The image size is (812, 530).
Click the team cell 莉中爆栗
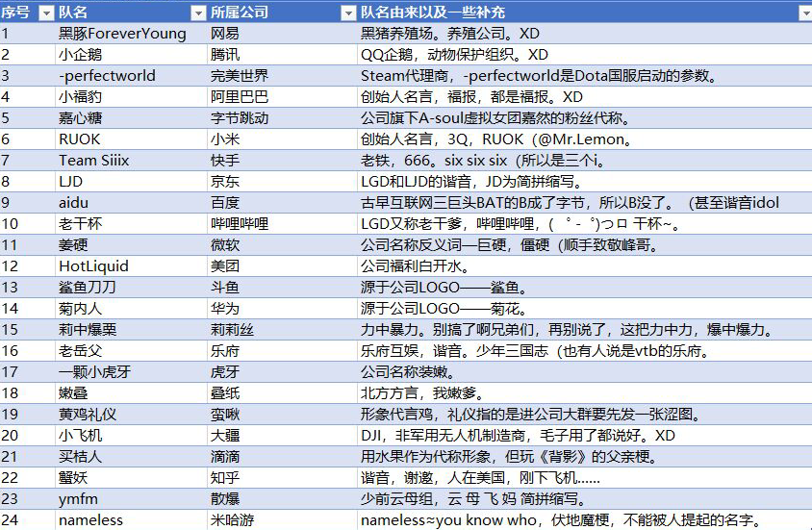tap(131, 330)
